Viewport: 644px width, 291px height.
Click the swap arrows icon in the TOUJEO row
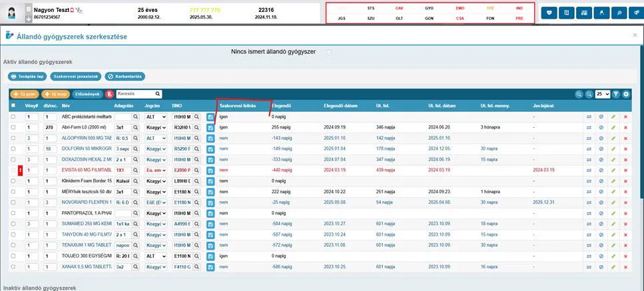tap(589, 256)
